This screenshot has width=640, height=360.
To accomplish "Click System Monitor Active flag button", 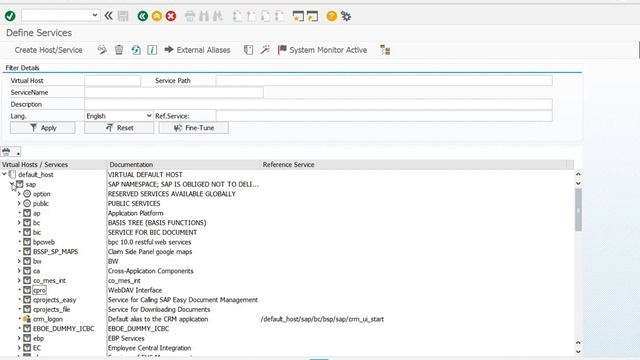I will coord(322,50).
